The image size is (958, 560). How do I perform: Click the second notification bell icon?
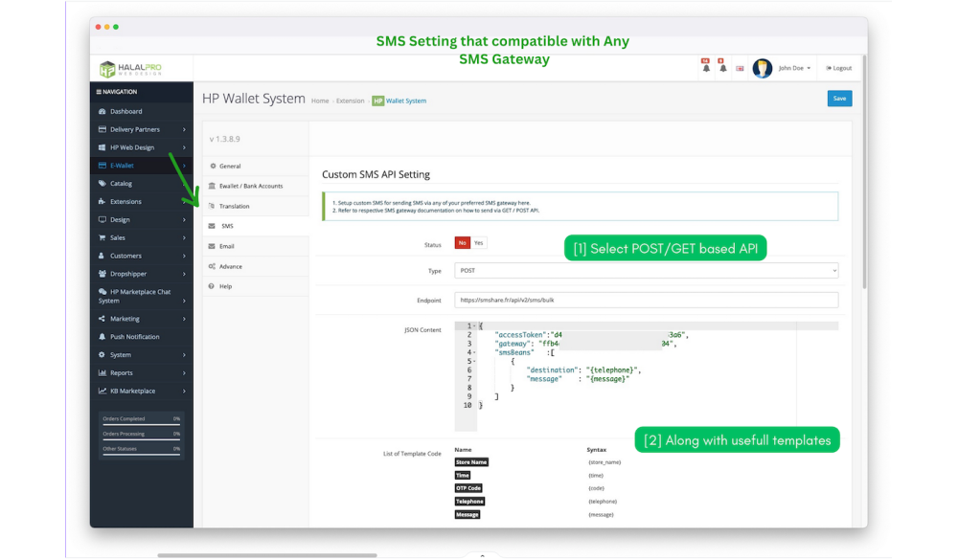click(x=722, y=68)
